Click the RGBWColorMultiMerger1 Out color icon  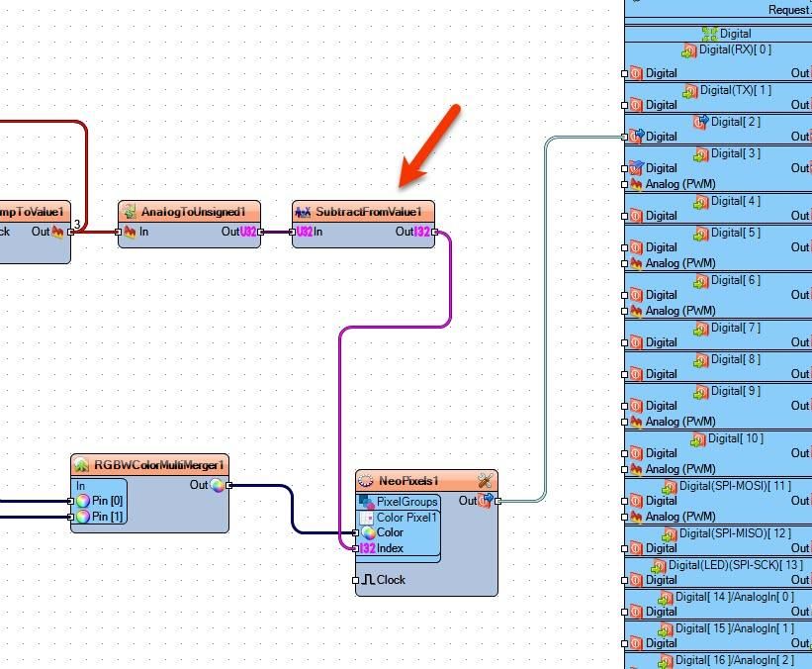click(217, 485)
